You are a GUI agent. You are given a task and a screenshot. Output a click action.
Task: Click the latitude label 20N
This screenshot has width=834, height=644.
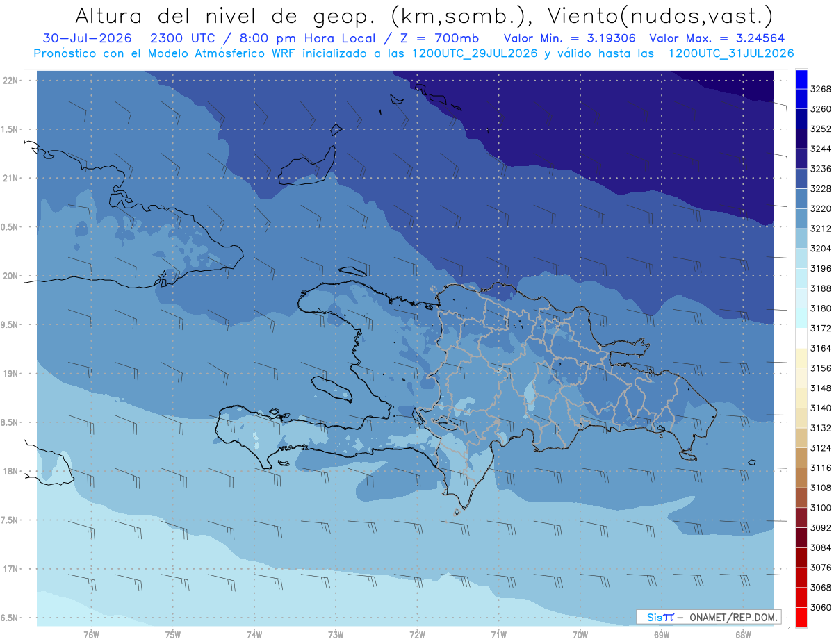tap(11, 276)
